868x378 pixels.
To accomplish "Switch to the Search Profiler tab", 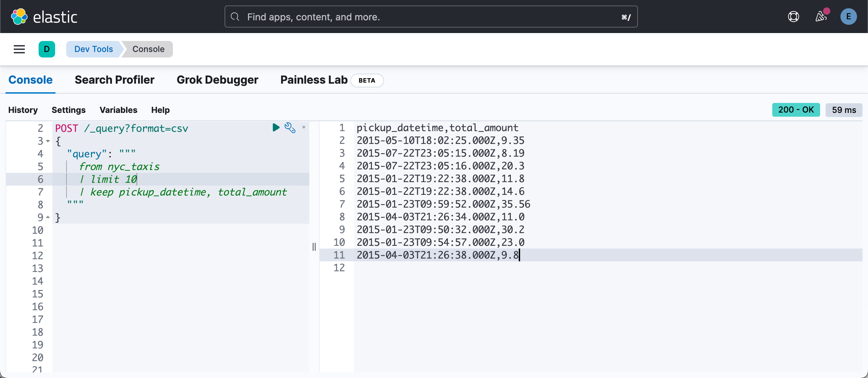I will pos(114,80).
